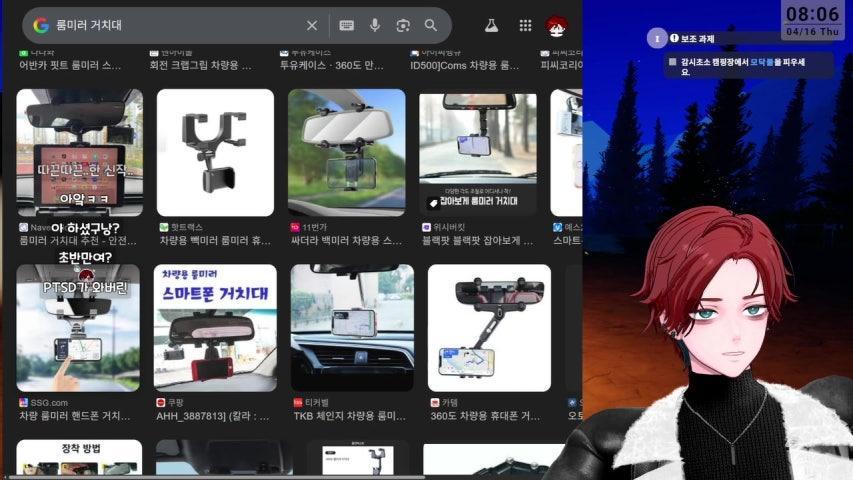The height and width of the screenshot is (480, 853).
Task: Open the tablet mirror mount thumbnail from Naver
Action: click(80, 152)
